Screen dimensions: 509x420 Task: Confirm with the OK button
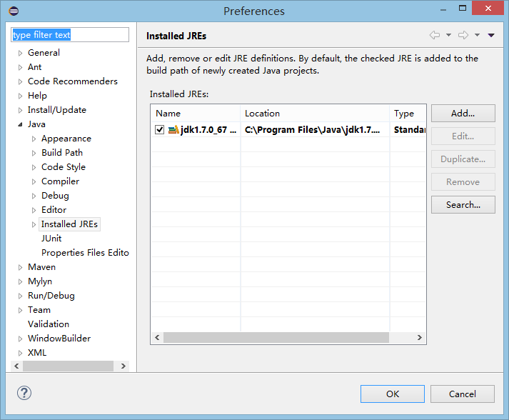pos(393,394)
